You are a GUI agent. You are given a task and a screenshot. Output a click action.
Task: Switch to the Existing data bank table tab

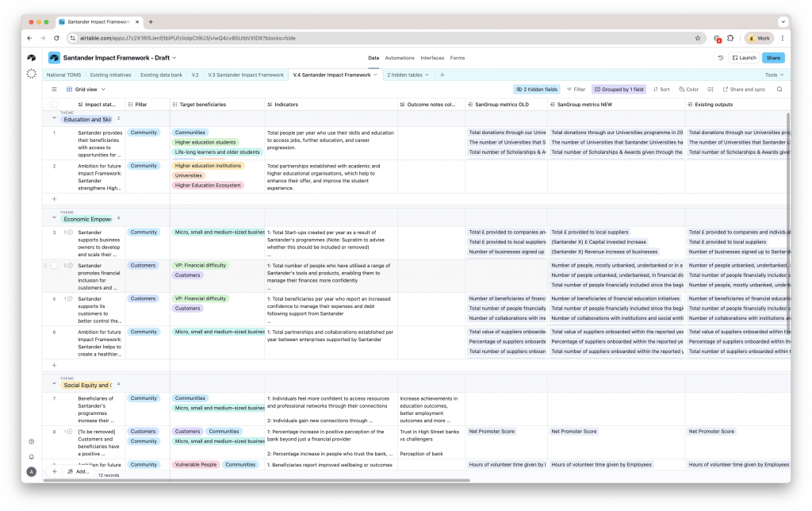161,75
